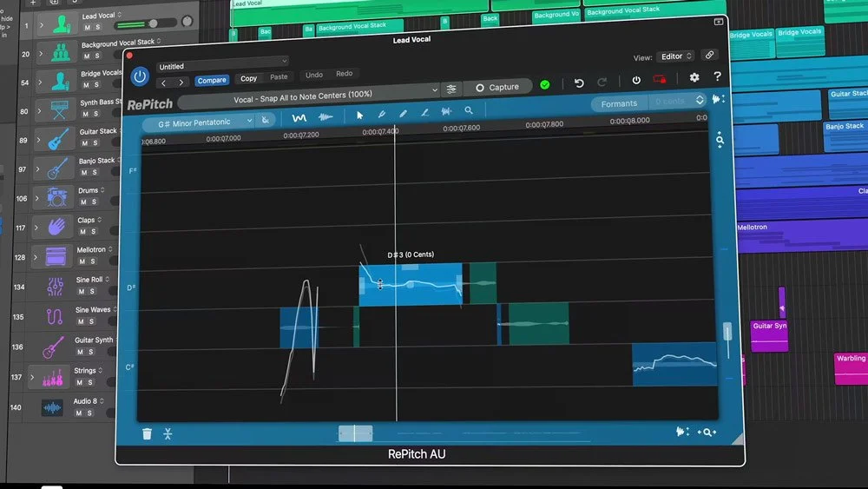868x489 pixels.
Task: Open the preset settings sliders icon
Action: (x=451, y=89)
